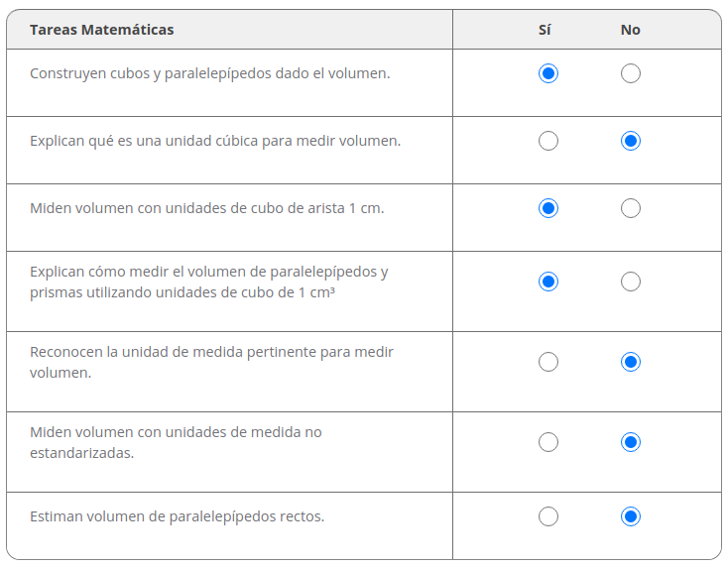The image size is (728, 567).
Task: Mark Sí for Estiman volumen de paralelepípedos rectos
Action: point(547,516)
